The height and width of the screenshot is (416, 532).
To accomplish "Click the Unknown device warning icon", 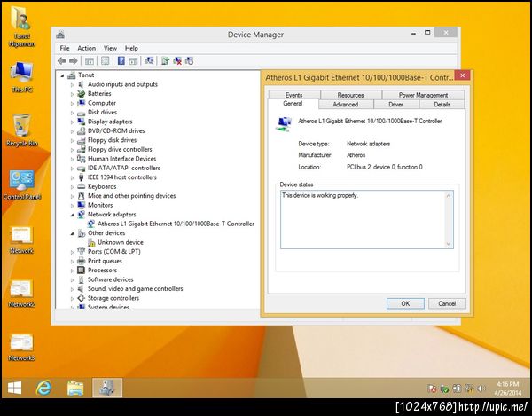I will tap(91, 242).
